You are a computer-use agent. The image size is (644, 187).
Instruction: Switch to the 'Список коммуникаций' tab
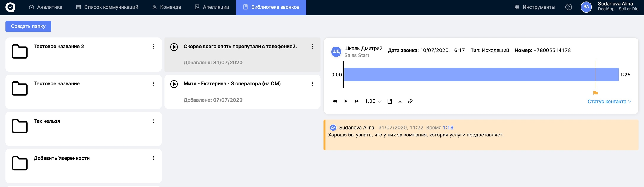[x=107, y=7]
